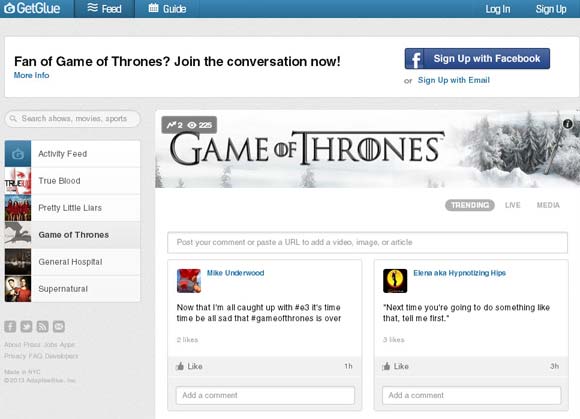
Task: Click 3 likes on Elena's post
Action: (x=394, y=340)
